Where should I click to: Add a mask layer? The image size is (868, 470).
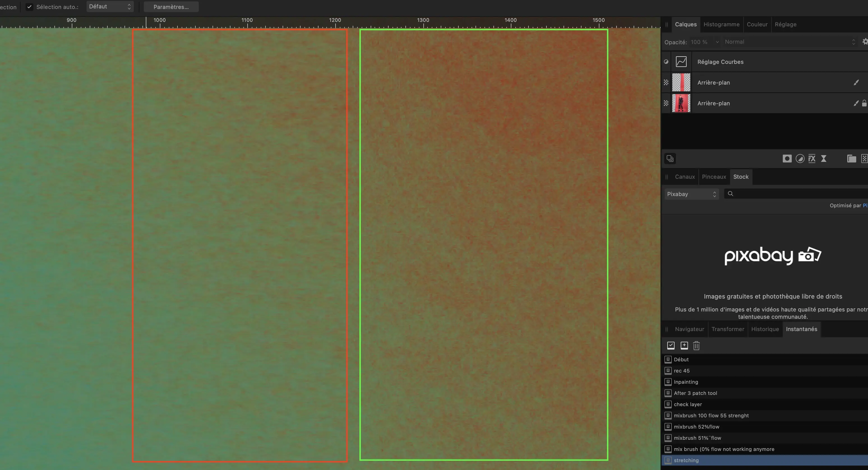pyautogui.click(x=787, y=159)
